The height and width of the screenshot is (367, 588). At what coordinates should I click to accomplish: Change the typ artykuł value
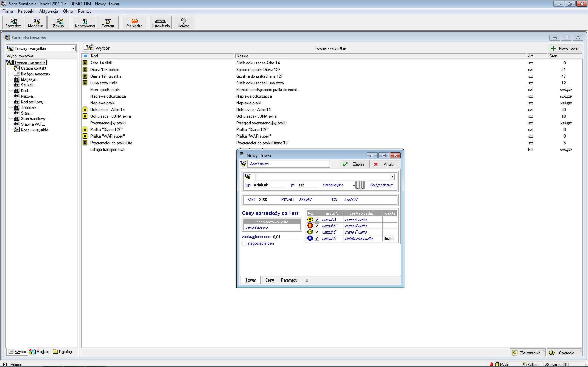pos(261,185)
